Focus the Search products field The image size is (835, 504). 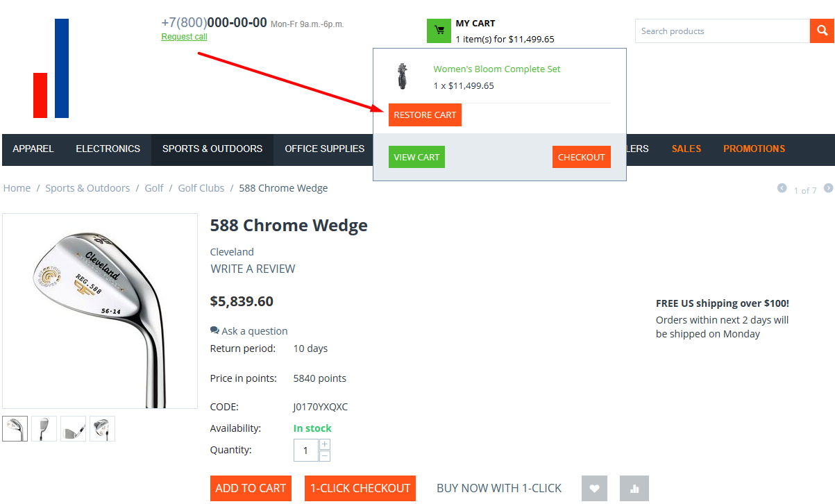(x=723, y=31)
